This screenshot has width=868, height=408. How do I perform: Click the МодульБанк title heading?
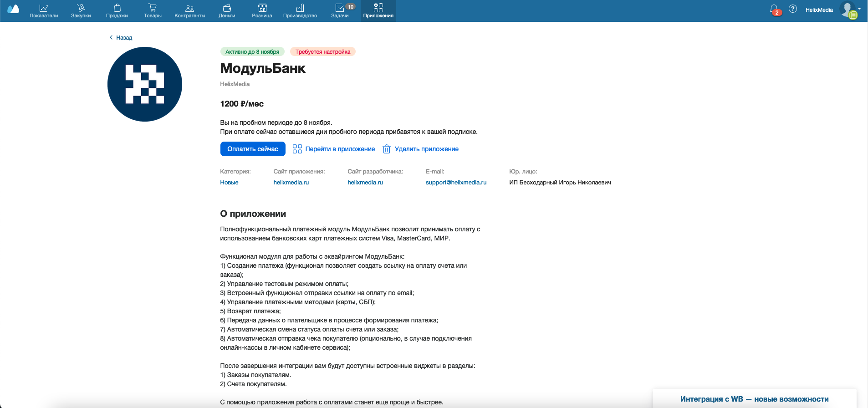click(x=263, y=68)
